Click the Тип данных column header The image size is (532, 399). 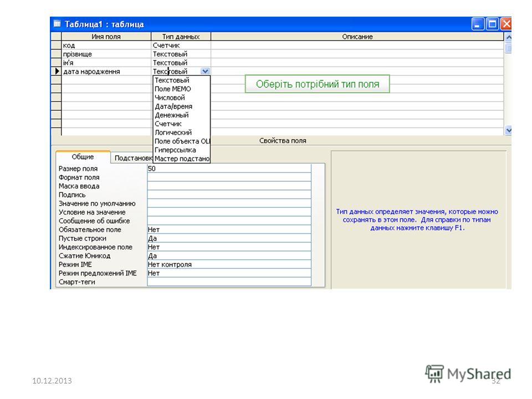coord(181,37)
